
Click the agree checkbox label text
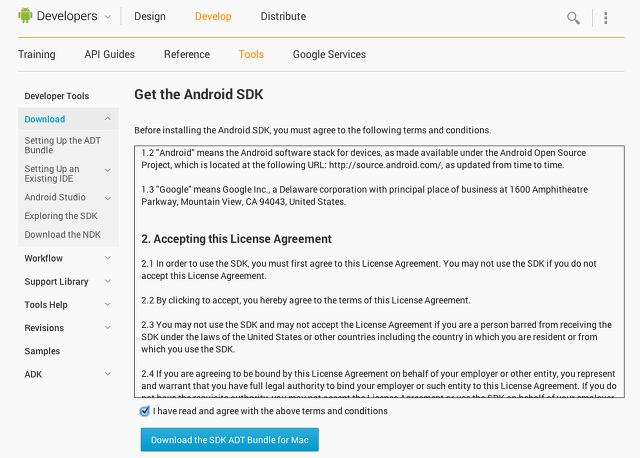click(270, 411)
